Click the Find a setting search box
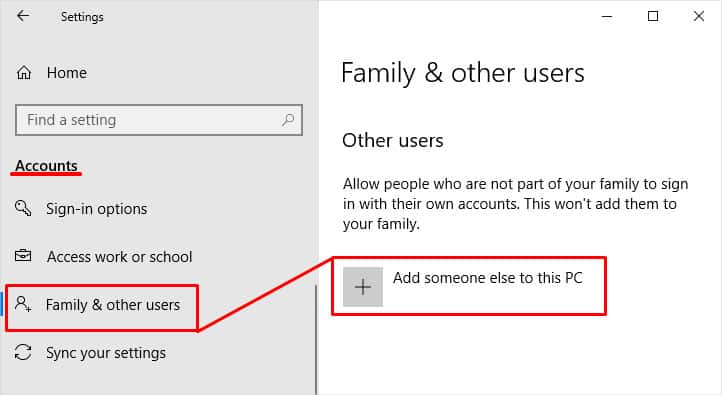Viewport: 722px width, 395px height. coord(159,120)
